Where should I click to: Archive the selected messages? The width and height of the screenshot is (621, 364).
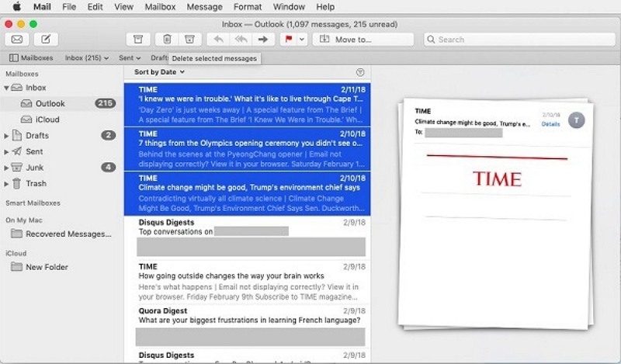pyautogui.click(x=138, y=40)
